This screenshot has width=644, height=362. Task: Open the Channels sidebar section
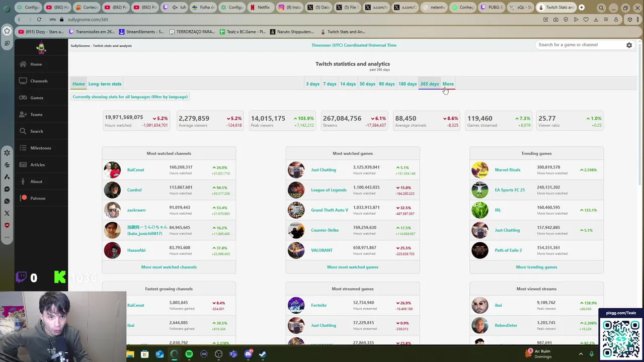[x=38, y=81]
